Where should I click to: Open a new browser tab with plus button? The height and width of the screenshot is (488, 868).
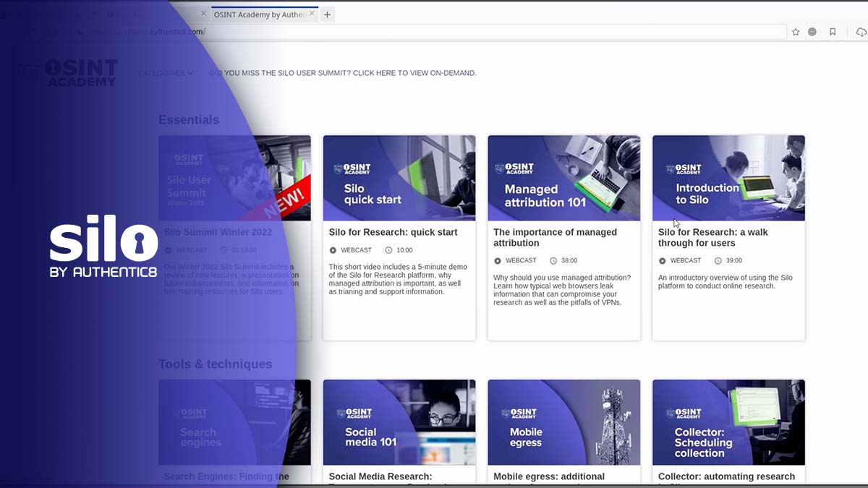327,14
